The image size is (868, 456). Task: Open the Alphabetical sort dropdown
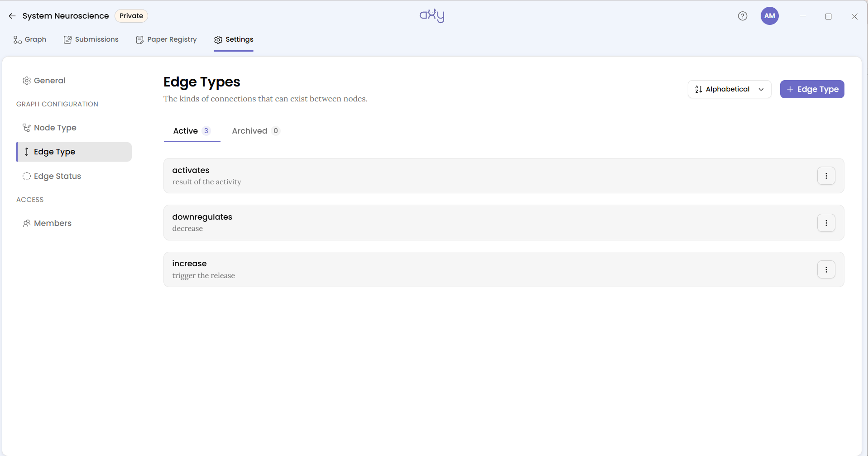729,89
